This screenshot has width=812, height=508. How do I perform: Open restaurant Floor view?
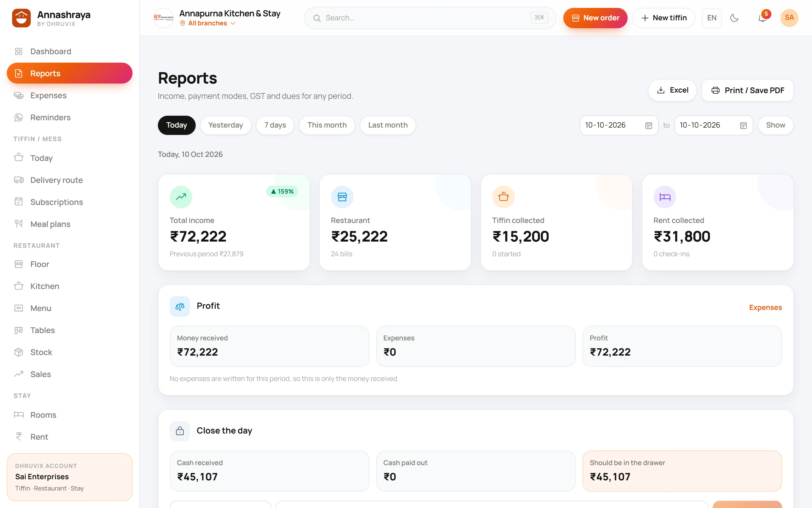point(69,264)
